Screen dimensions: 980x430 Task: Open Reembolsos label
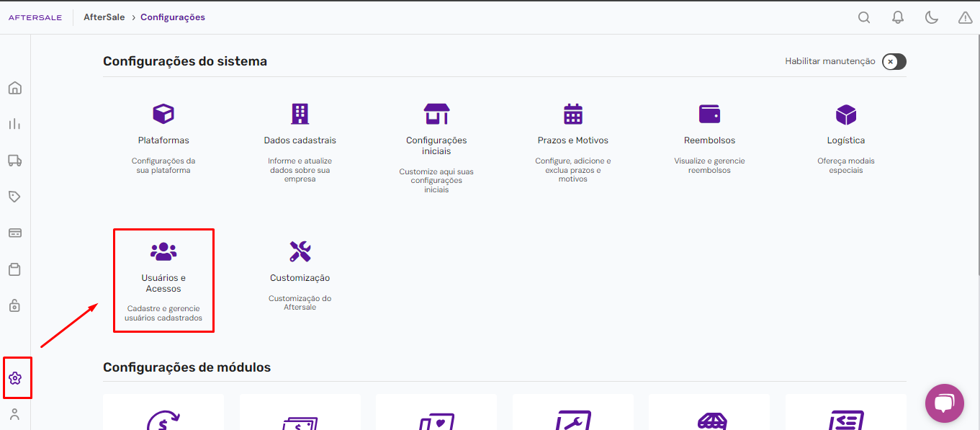click(x=709, y=140)
